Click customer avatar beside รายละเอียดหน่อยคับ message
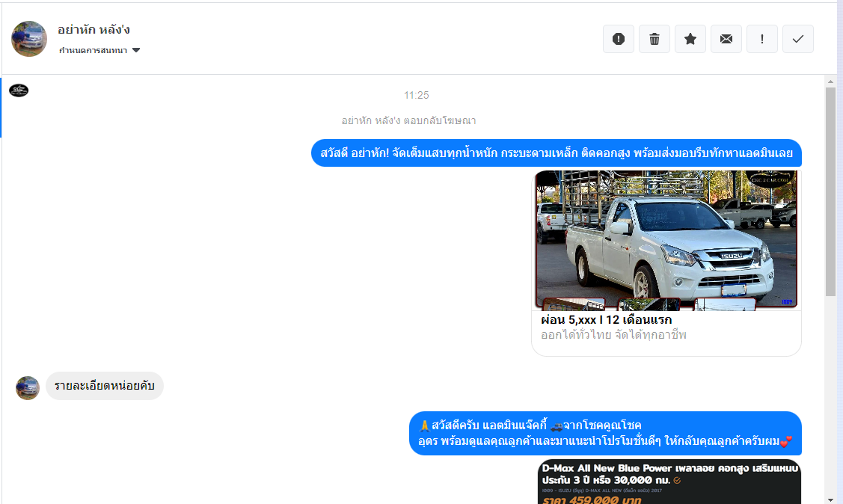Image resolution: width=843 pixels, height=504 pixels. (x=28, y=388)
